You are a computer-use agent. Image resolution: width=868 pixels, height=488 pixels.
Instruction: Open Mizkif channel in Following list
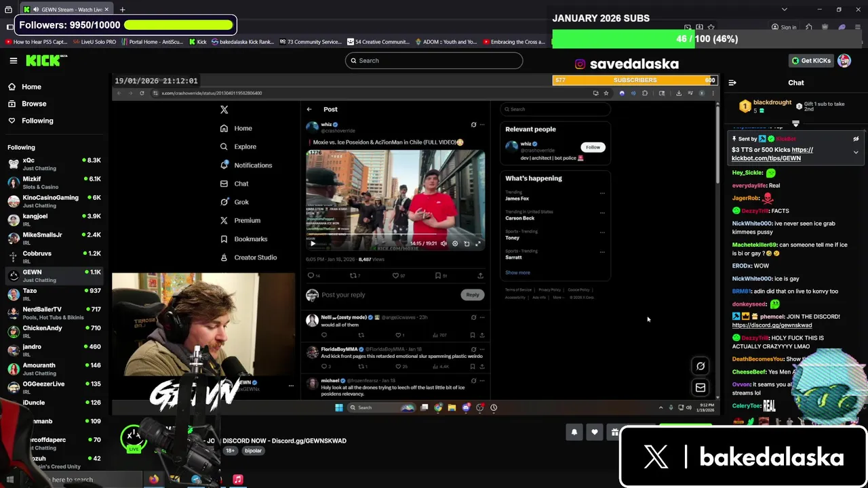click(x=54, y=182)
